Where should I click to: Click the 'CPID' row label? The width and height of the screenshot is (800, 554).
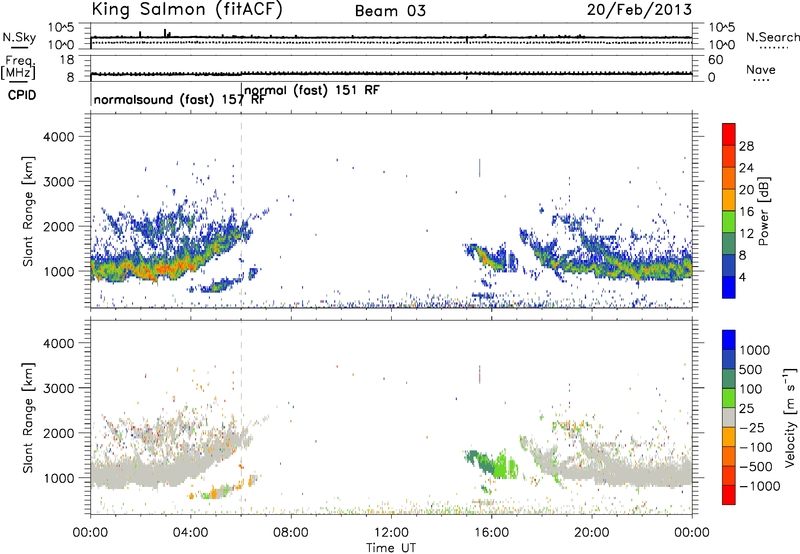22,95
